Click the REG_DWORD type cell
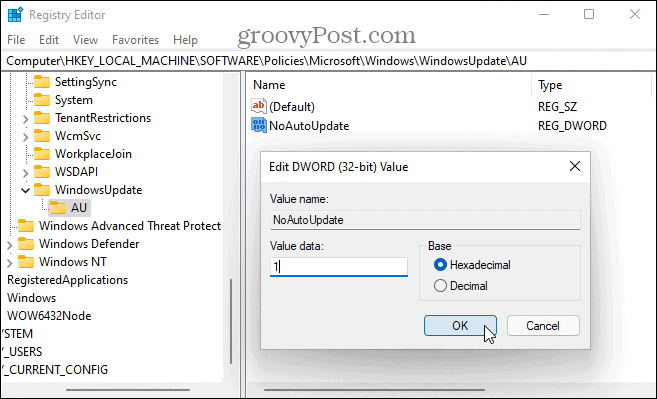Screen dimensions: 657x399 point(572,126)
